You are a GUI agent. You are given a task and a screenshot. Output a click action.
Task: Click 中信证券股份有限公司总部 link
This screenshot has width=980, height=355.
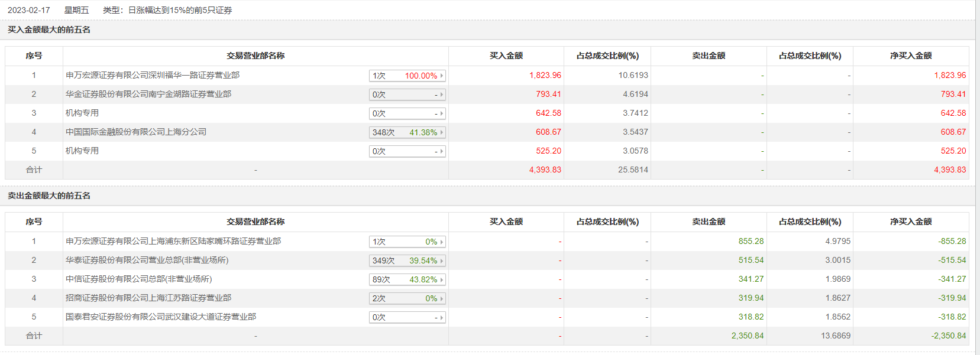click(138, 279)
